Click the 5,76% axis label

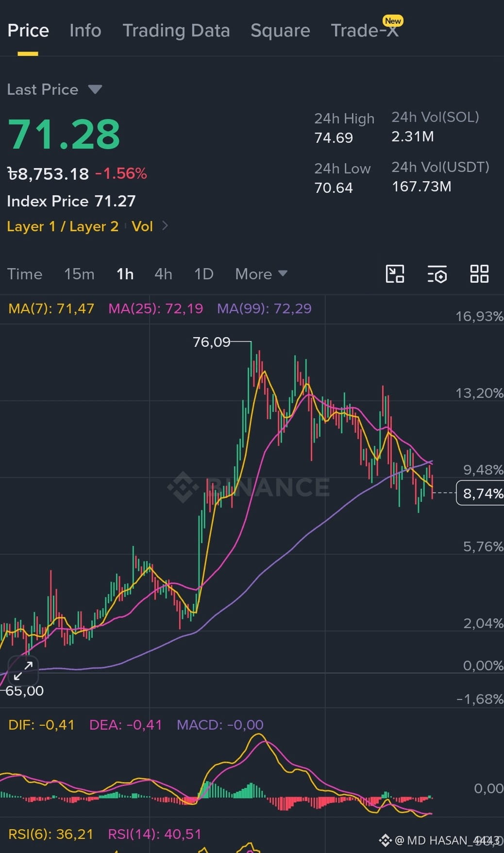[x=483, y=547]
